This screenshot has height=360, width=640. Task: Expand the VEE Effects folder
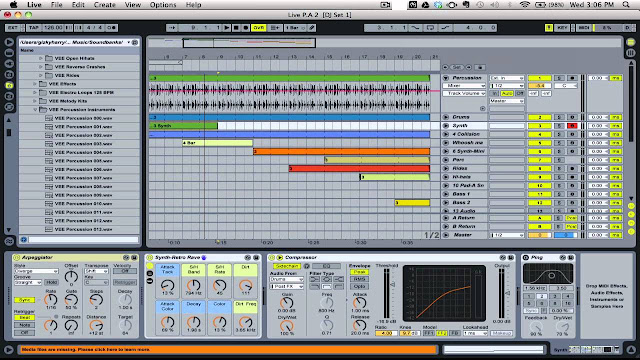[35, 84]
